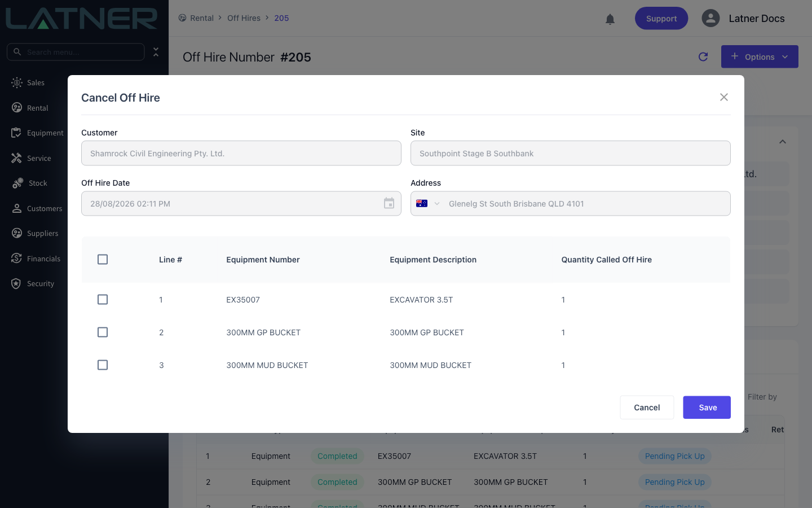Click the Sales sidebar icon
The width and height of the screenshot is (812, 508).
17,82
